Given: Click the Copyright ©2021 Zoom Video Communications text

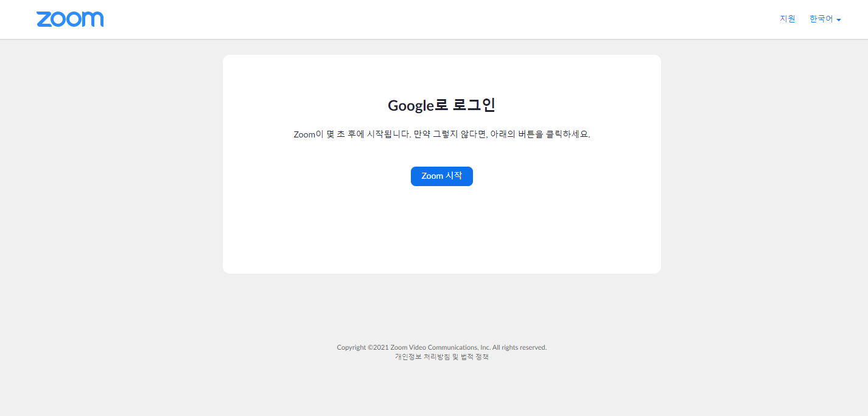Looking at the screenshot, I should [x=442, y=347].
